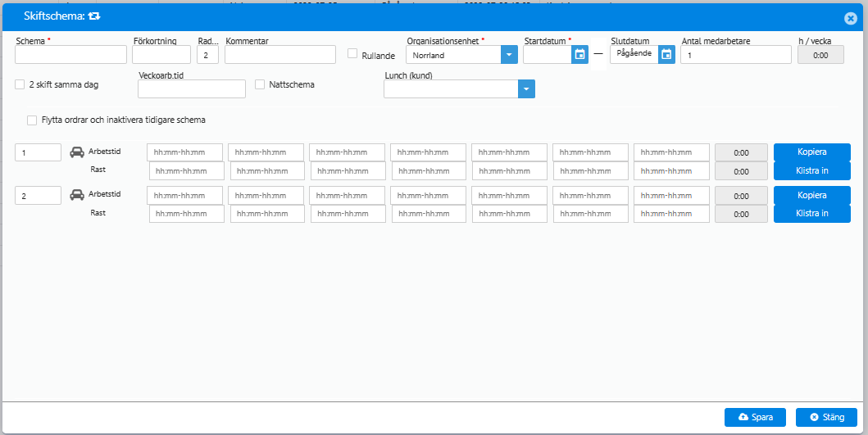Click the refresh arrows icon beside Skiftschema
868x435 pixels.
(94, 16)
